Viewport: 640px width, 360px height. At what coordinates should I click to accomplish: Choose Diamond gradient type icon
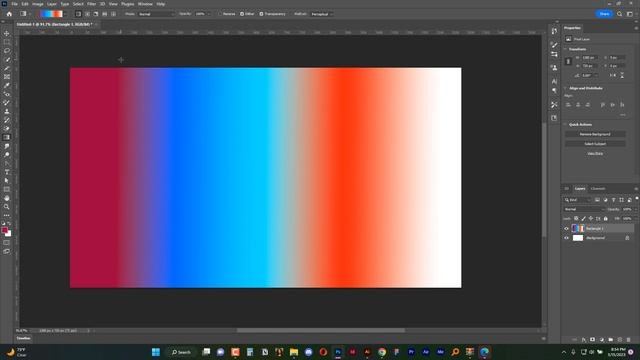pos(113,14)
